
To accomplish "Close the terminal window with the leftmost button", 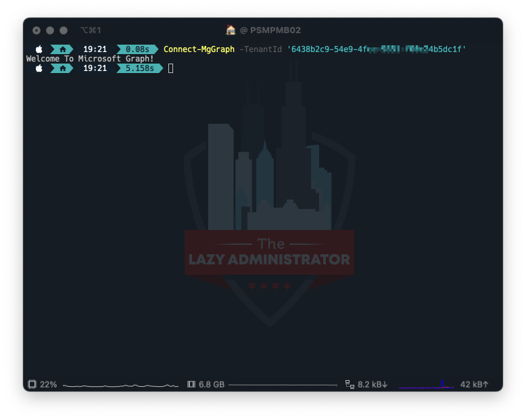I will pos(37,30).
